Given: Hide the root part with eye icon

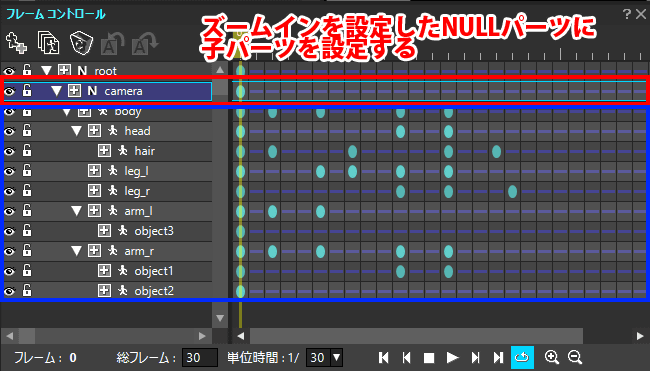Looking at the screenshot, I should click(x=9, y=71).
